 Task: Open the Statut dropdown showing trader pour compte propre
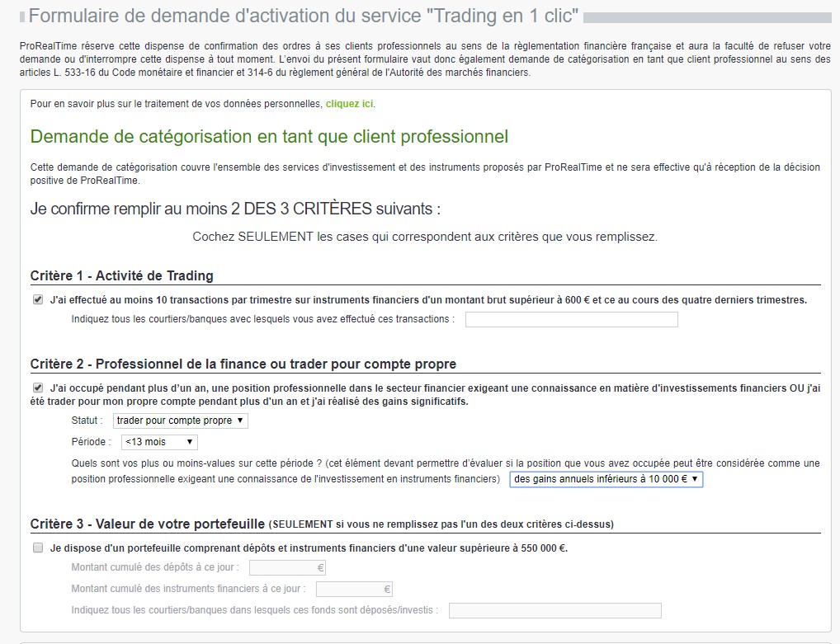tap(181, 421)
